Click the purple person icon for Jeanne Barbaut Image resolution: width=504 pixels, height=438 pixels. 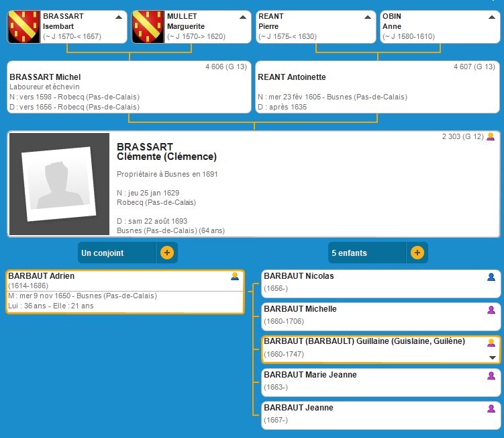pyautogui.click(x=491, y=408)
